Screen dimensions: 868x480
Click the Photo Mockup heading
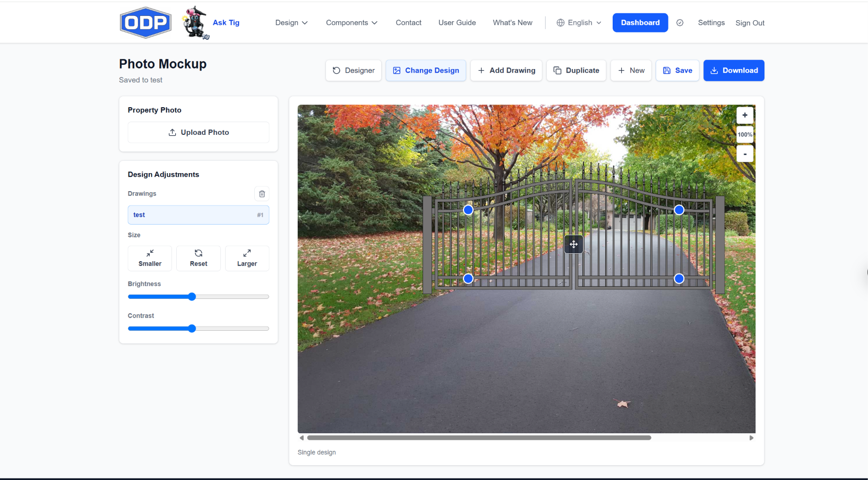[162, 64]
